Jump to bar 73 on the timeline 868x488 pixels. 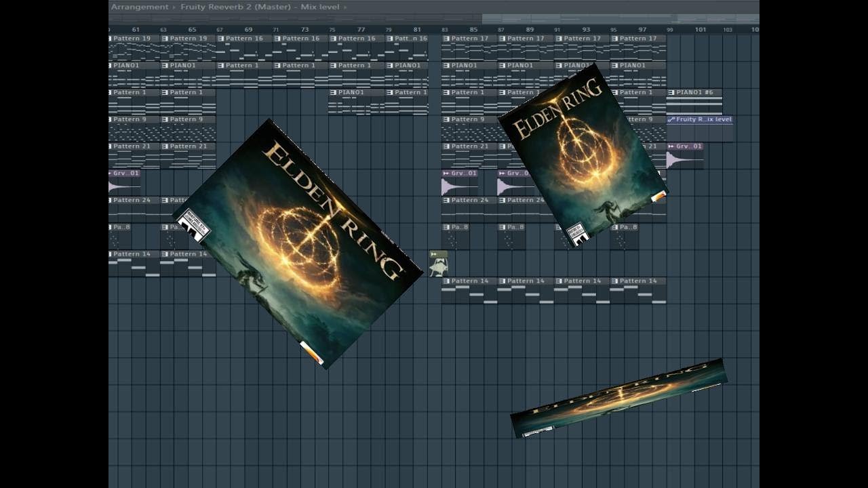coord(305,30)
